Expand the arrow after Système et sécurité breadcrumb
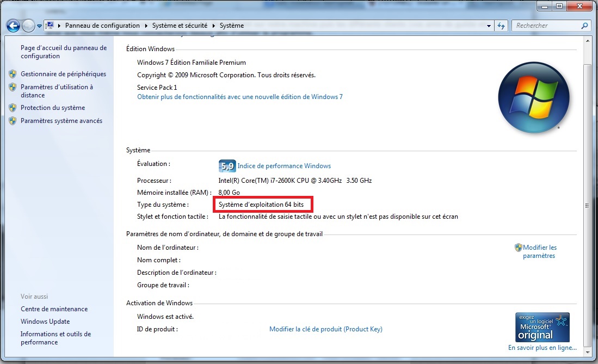 coord(214,26)
